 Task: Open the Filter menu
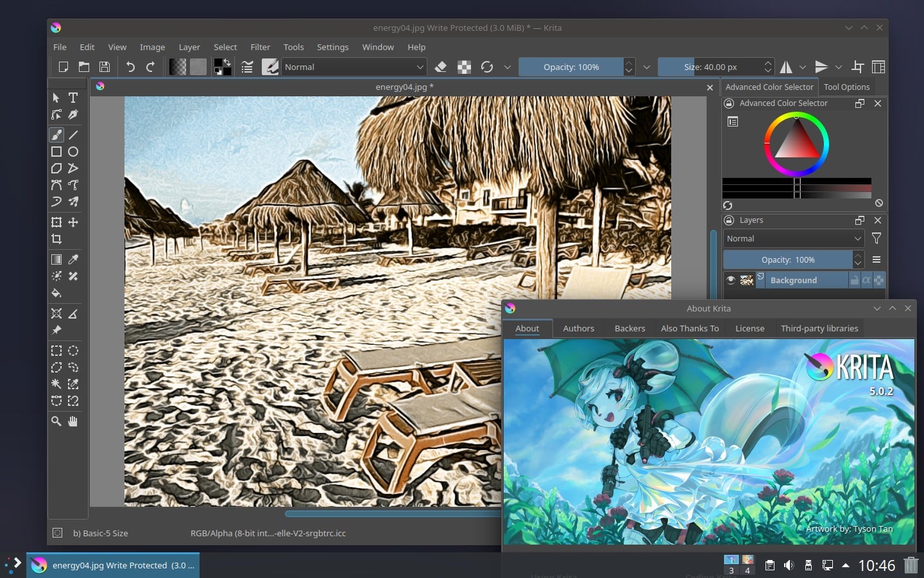pos(260,46)
